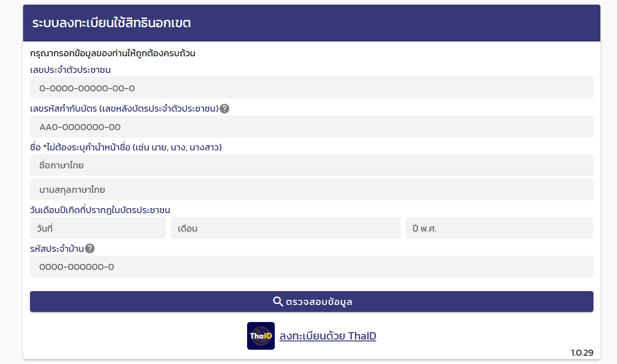617x364 pixels.
Task: Click the AA0-0000000-00 laser code field
Action: tap(311, 127)
